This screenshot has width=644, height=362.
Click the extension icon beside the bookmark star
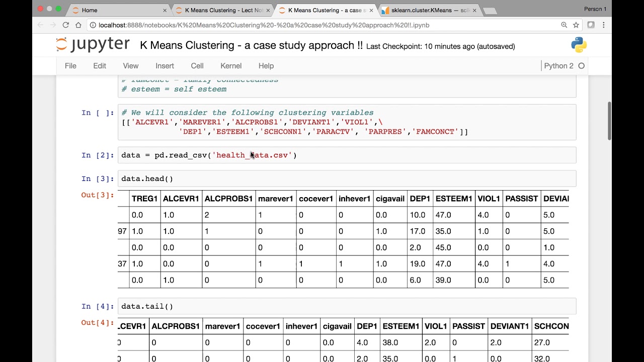point(591,25)
